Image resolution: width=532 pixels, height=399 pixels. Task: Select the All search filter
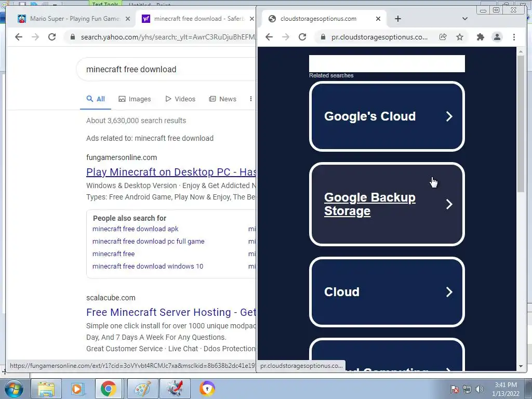(96, 99)
